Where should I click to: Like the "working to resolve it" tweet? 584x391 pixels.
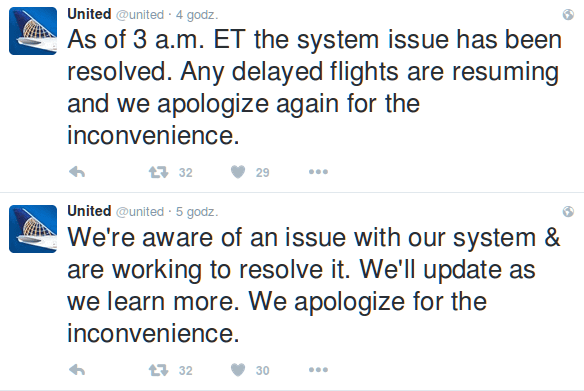click(238, 369)
